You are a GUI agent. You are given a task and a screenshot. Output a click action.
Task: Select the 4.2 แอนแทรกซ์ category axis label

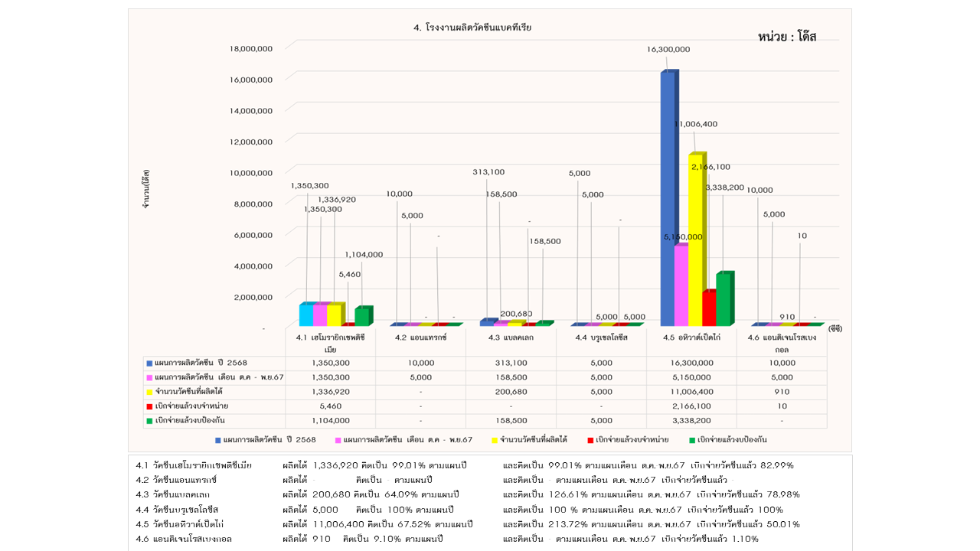click(420, 337)
